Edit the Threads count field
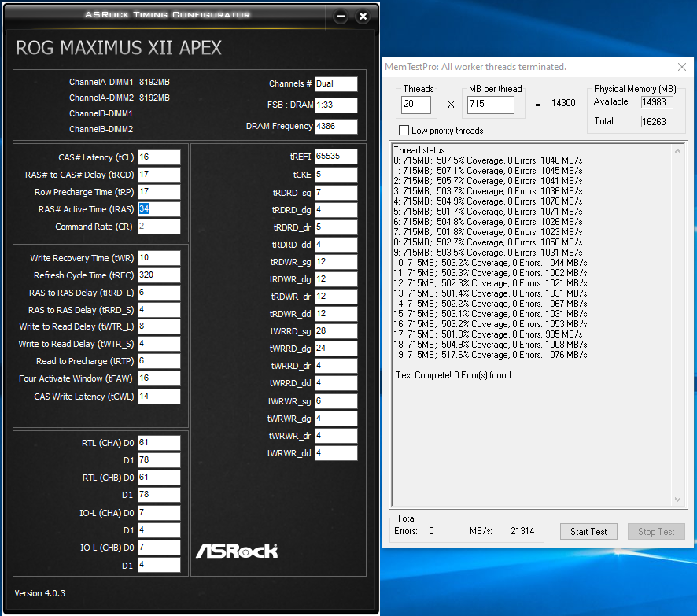 (x=415, y=105)
